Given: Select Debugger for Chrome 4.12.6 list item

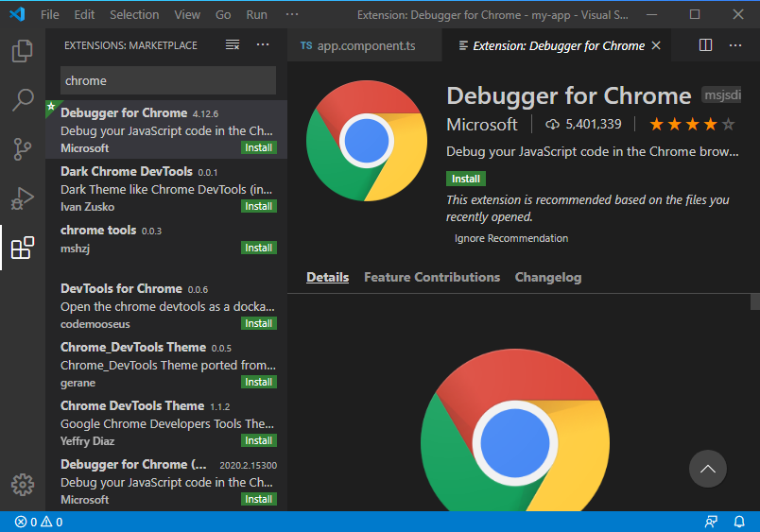Looking at the screenshot, I should click(166, 129).
